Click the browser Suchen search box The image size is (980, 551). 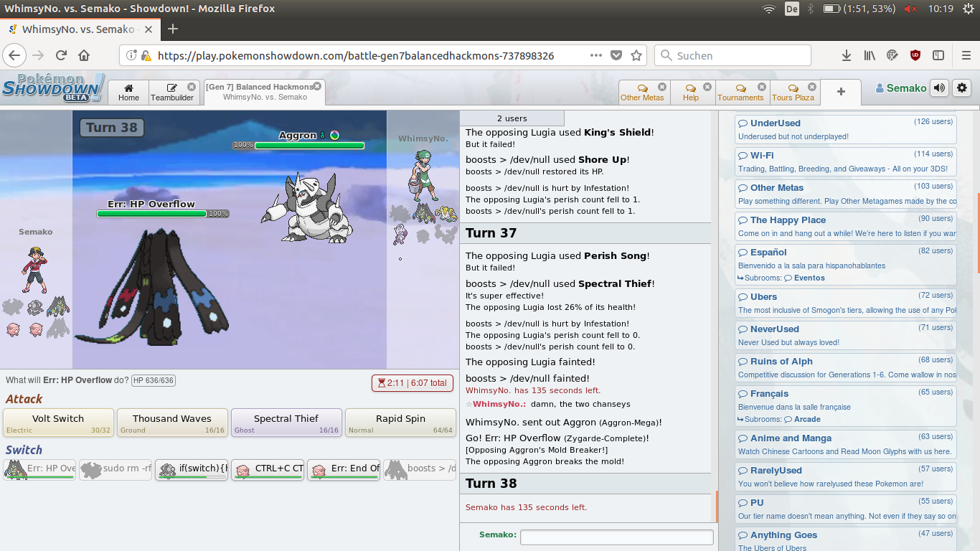tap(733, 55)
